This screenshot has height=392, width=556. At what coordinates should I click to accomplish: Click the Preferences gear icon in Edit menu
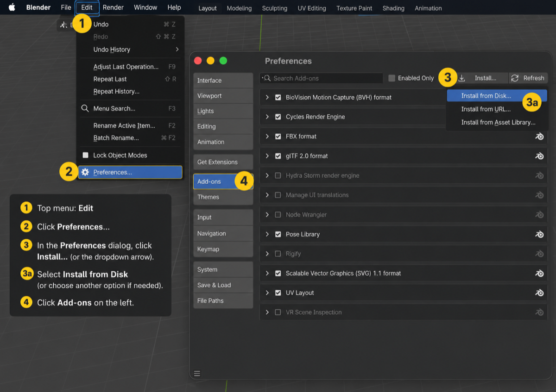pyautogui.click(x=85, y=172)
